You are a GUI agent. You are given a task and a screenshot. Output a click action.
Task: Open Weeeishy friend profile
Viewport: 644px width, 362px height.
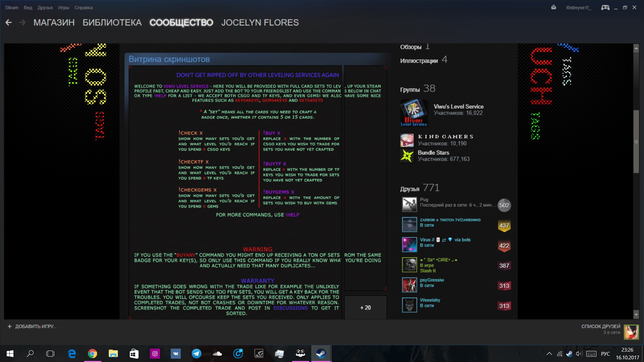(430, 300)
